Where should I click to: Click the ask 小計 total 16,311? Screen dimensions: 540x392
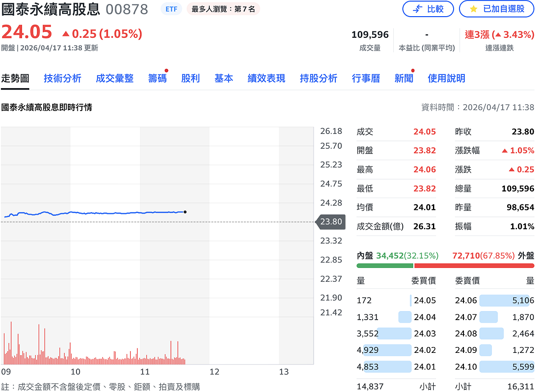[520, 386]
